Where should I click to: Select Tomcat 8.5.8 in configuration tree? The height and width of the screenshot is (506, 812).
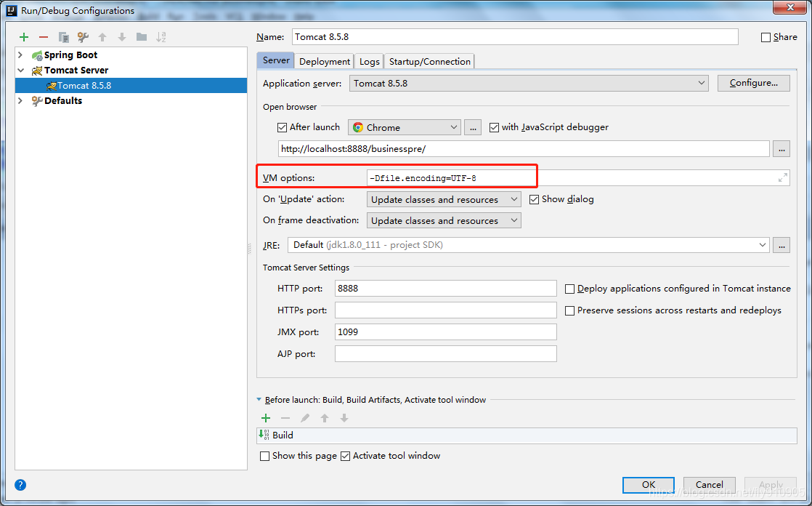point(131,86)
